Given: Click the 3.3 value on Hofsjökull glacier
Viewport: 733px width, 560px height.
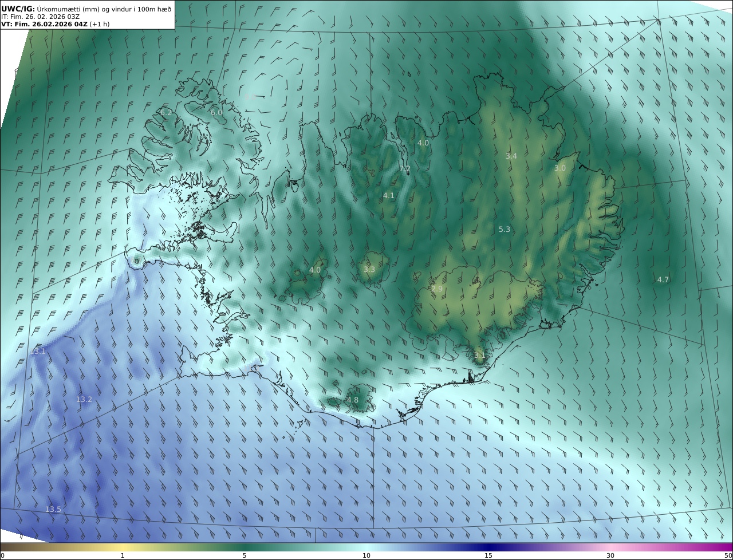Looking at the screenshot, I should tap(369, 269).
